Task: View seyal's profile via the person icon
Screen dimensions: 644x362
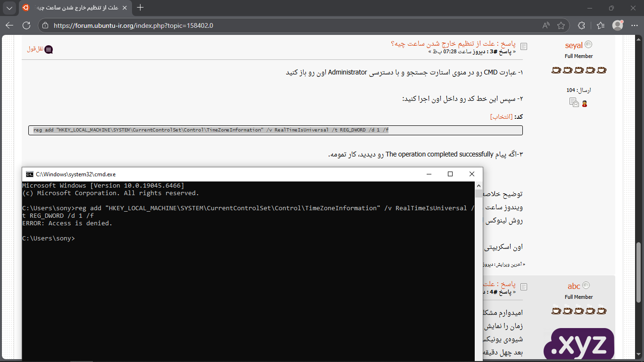Action: (x=585, y=104)
